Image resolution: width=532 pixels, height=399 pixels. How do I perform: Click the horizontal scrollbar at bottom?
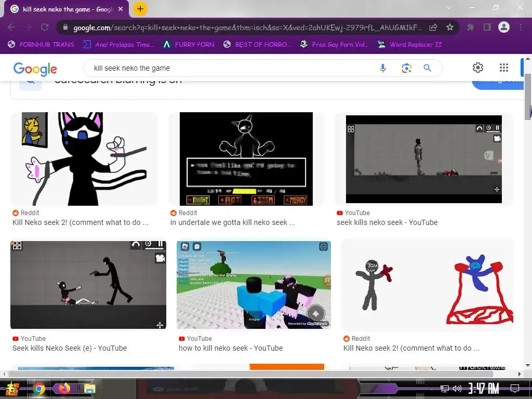pyautogui.click(x=250, y=374)
